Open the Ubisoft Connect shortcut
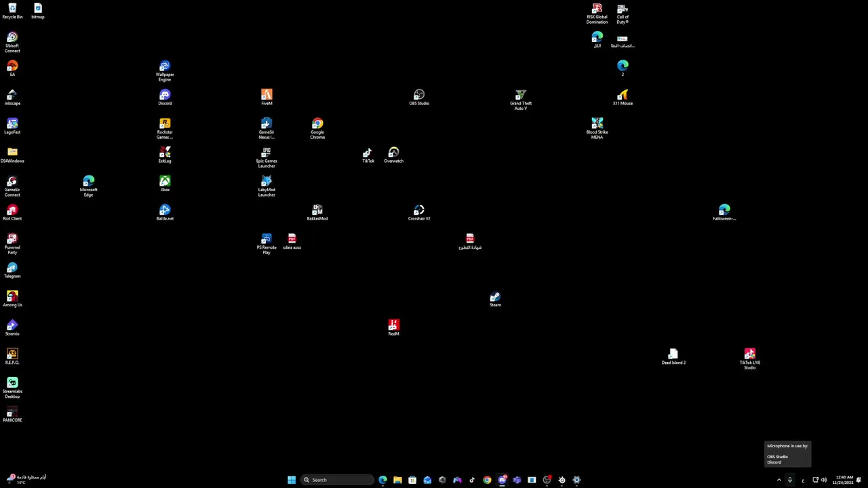Image resolution: width=868 pixels, height=488 pixels. pos(12,42)
